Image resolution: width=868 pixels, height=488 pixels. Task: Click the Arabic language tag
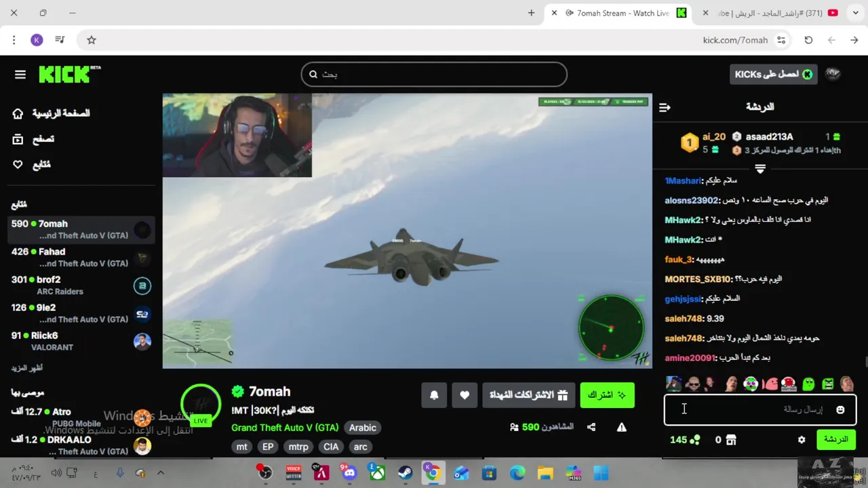(362, 428)
